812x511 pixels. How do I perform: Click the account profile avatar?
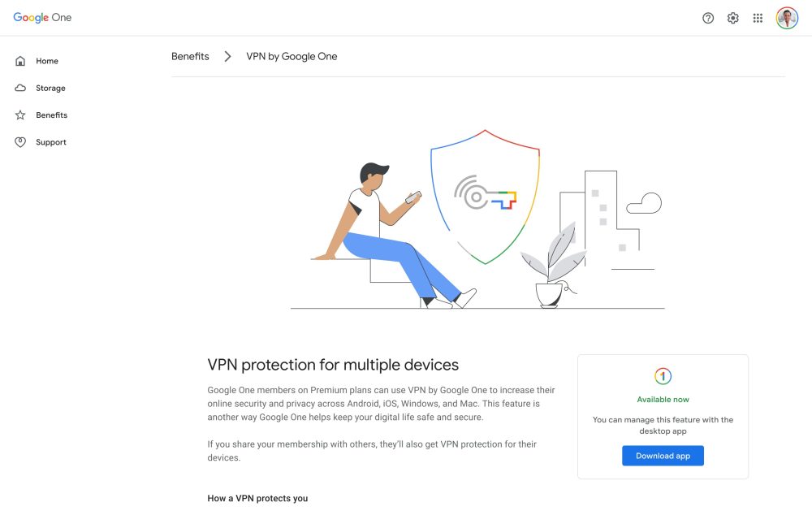(787, 18)
